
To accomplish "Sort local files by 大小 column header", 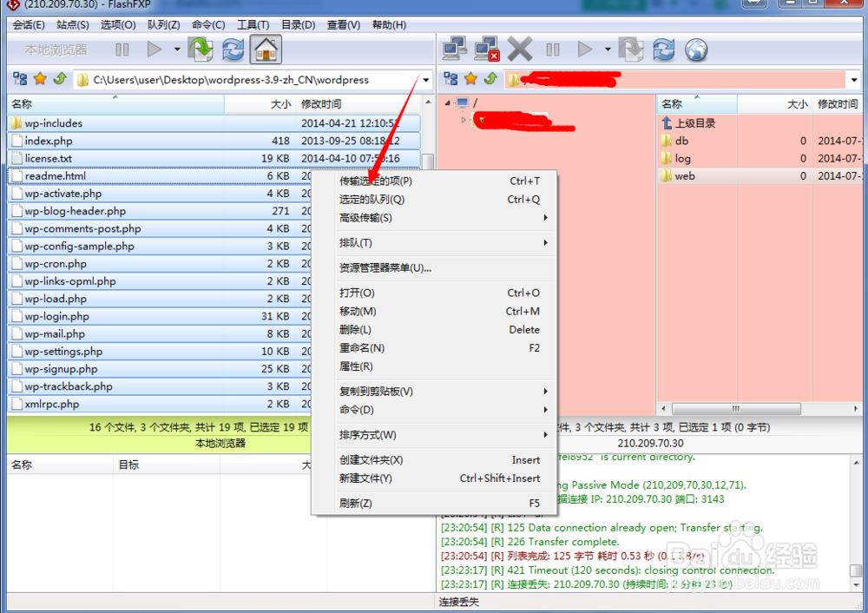I will coord(259,103).
